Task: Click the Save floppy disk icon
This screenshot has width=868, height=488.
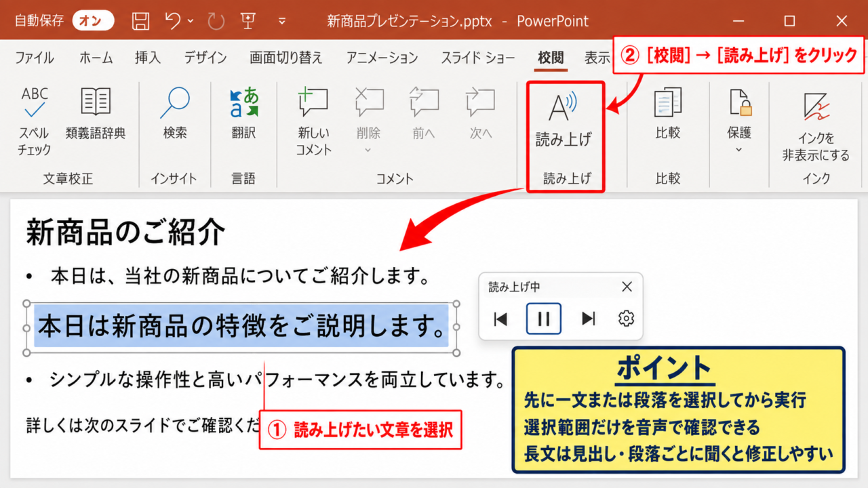Action: (x=140, y=21)
